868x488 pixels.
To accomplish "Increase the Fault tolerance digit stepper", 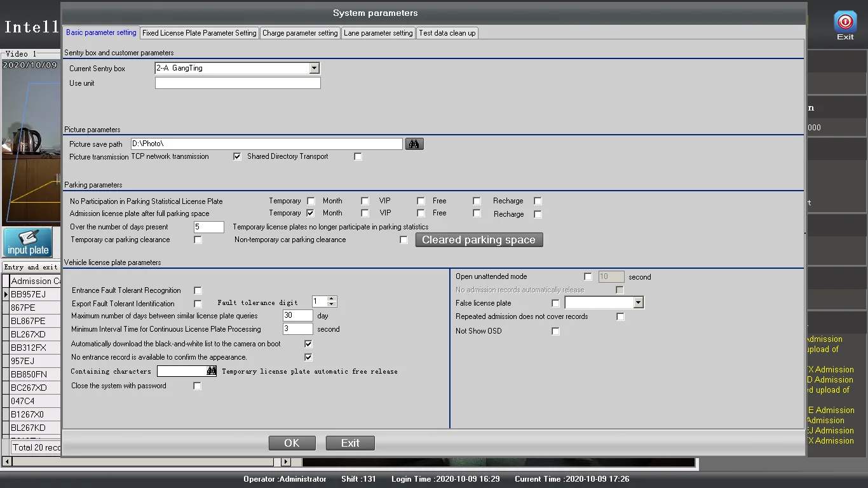I will click(x=332, y=299).
